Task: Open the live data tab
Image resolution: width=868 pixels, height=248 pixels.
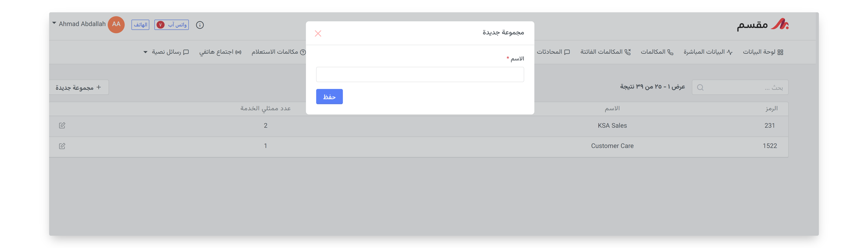Action: [708, 52]
